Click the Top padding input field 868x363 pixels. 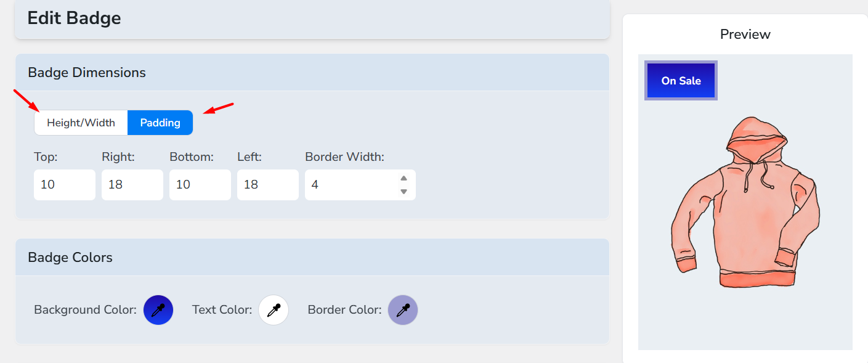coord(65,185)
